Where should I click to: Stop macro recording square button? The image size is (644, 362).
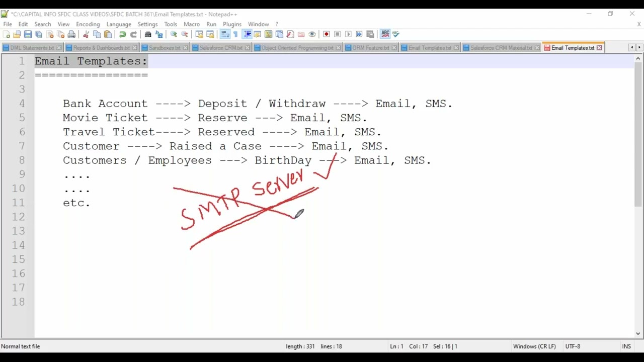pos(338,34)
